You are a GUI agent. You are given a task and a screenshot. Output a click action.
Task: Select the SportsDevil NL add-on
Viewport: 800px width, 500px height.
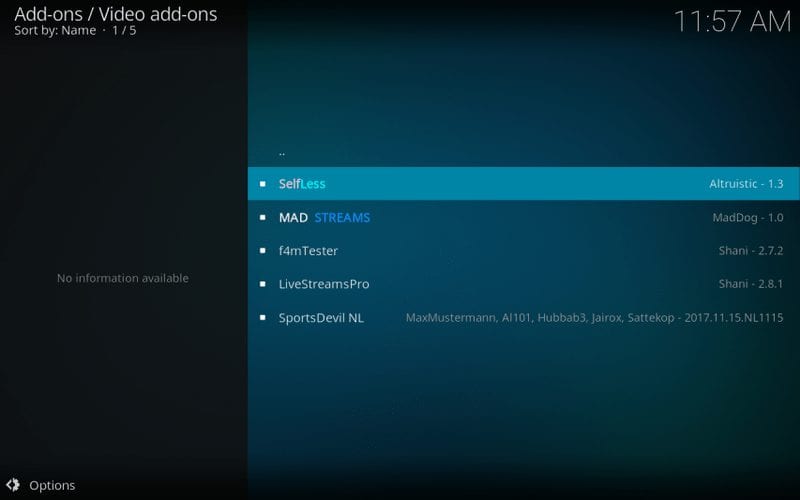(523, 317)
